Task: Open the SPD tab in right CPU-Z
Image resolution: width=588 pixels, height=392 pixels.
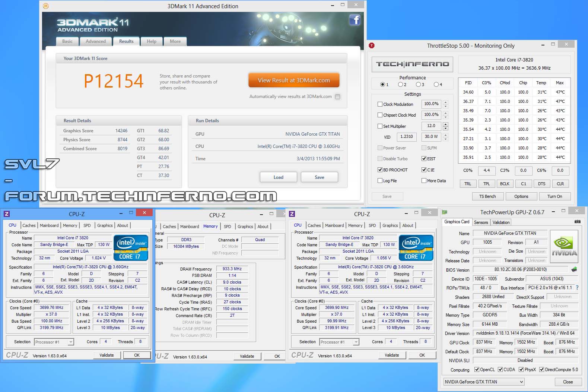Action: pyautogui.click(x=372, y=225)
